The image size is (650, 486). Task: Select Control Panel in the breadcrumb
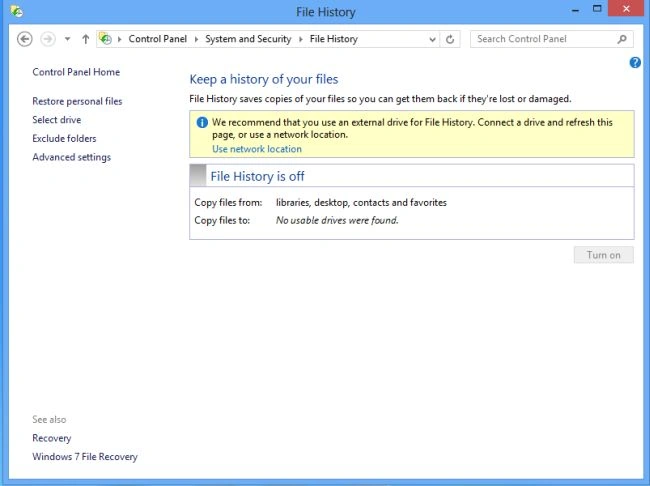click(x=158, y=39)
